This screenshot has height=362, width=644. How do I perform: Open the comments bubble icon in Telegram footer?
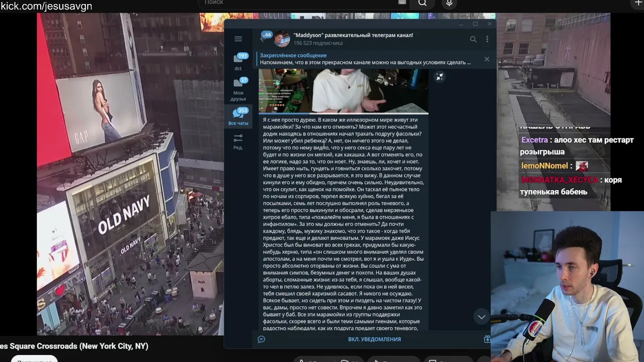pos(261,339)
